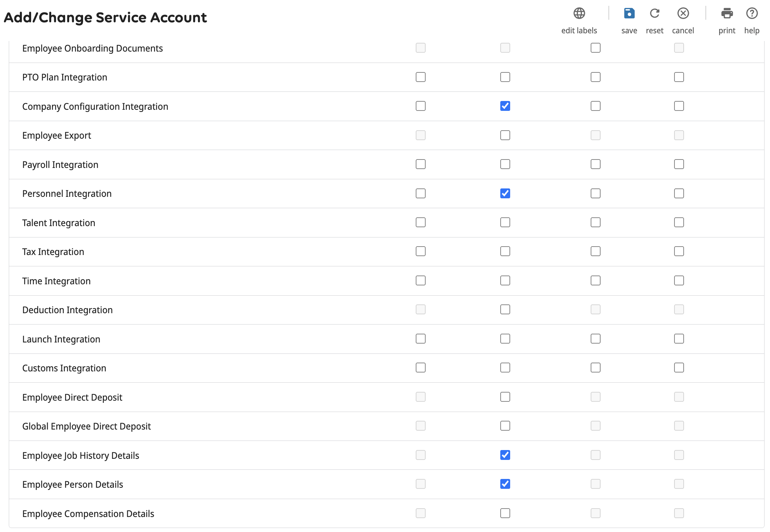Click the 'Employee Job History Details' row label

[x=81, y=456]
